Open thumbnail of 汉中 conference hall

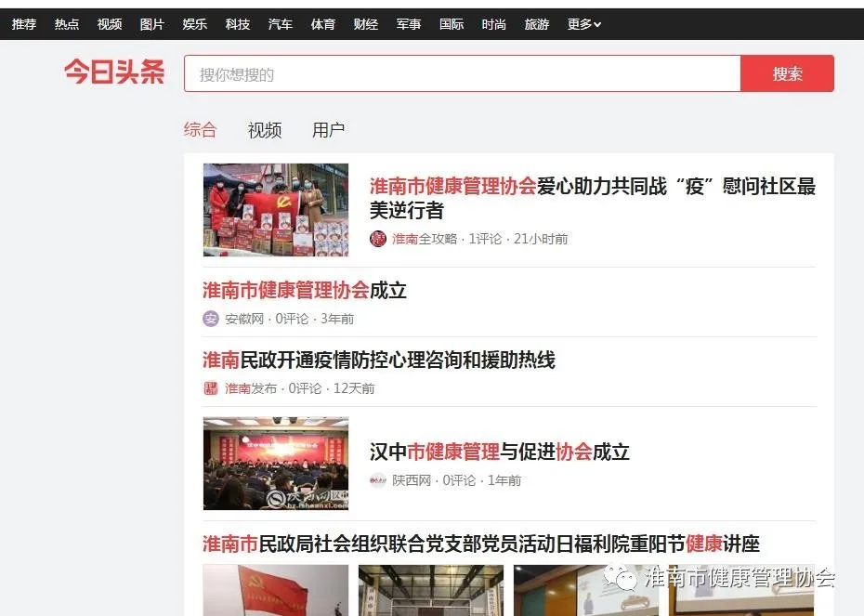pos(276,464)
